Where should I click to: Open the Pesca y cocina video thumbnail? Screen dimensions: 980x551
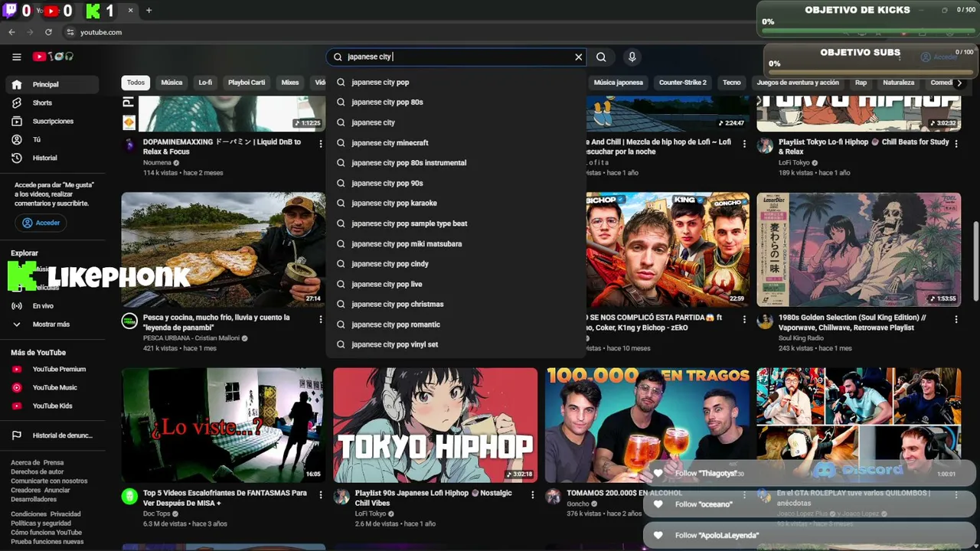coord(224,249)
